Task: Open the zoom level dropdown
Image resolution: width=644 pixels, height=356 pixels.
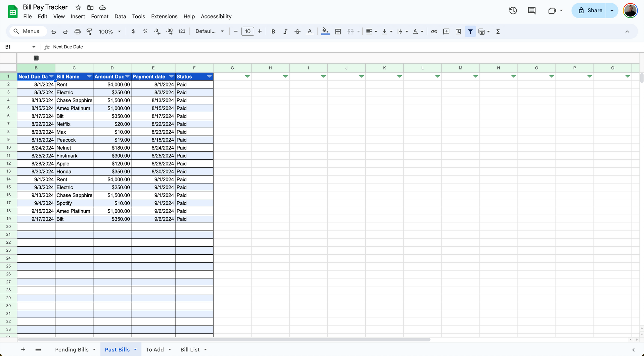Action: tap(110, 31)
